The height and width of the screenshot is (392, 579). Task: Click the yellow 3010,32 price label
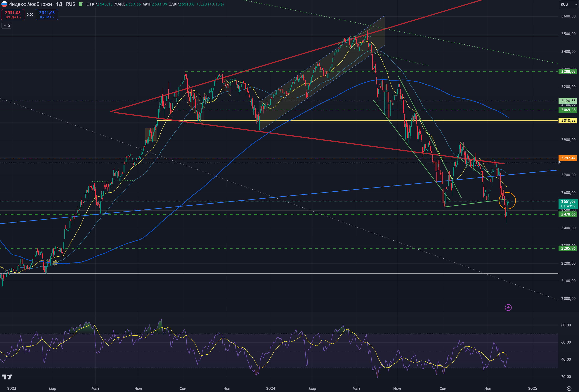pyautogui.click(x=568, y=120)
